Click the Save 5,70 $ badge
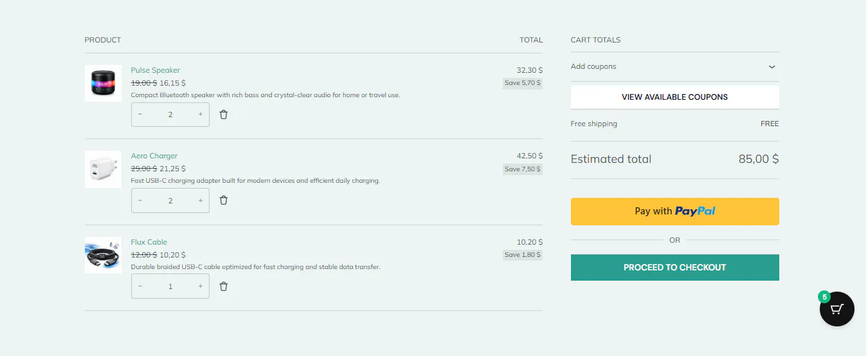Screen dimensions: 868x356 [x=523, y=83]
